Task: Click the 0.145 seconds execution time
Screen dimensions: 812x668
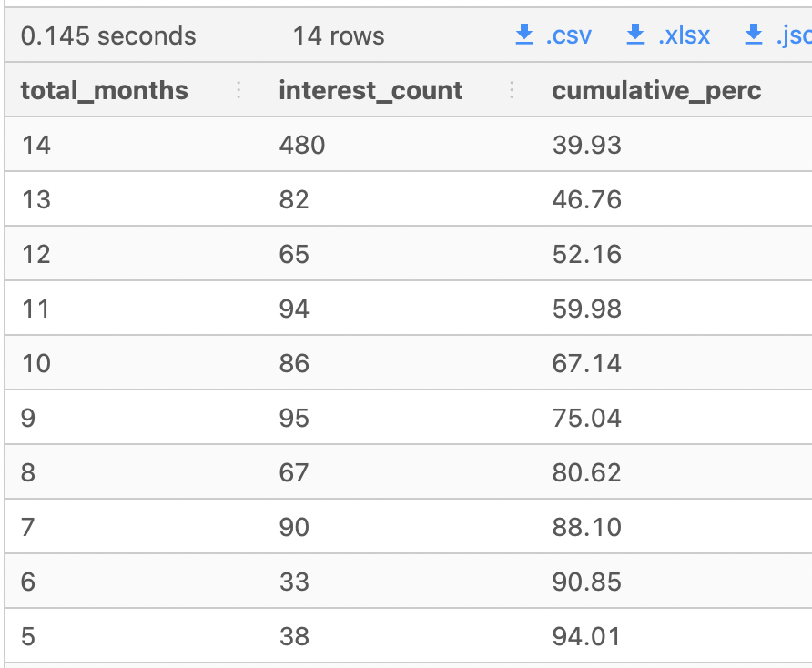Action: tap(109, 35)
